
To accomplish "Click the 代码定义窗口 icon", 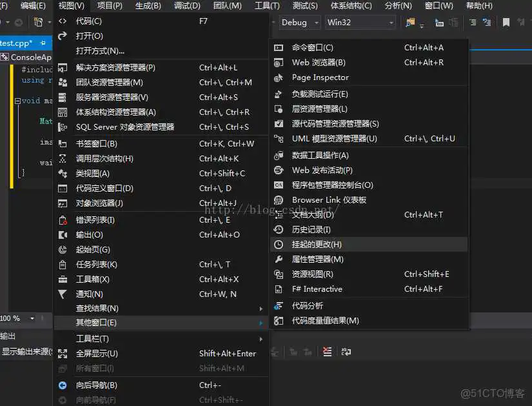I will point(63,188).
